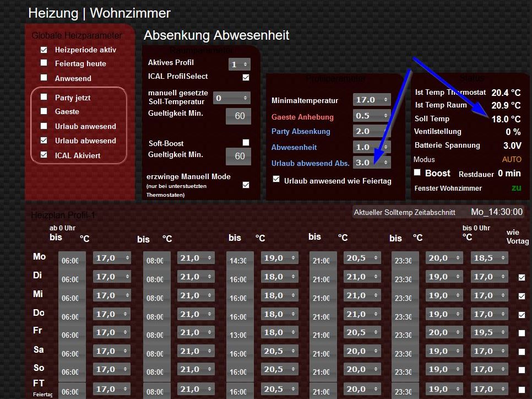This screenshot has height=399, width=532.
Task: Open the Aktives Profil selector
Action: pyautogui.click(x=240, y=64)
